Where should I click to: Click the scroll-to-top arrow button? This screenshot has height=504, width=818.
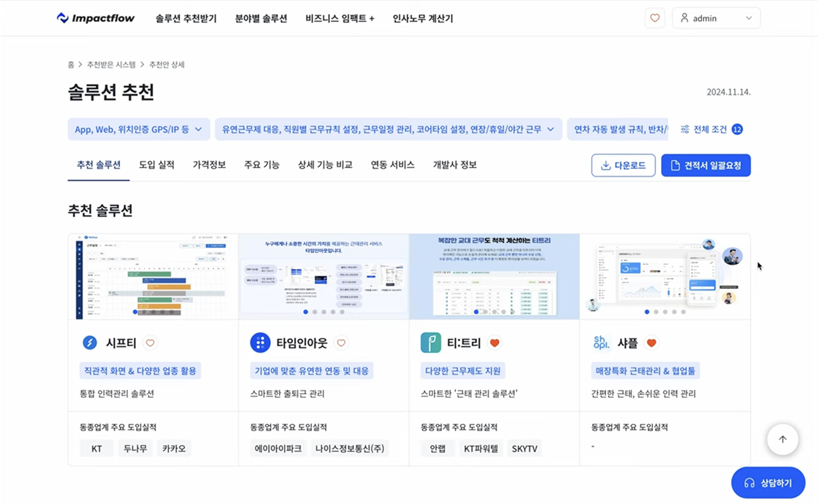coord(783,439)
